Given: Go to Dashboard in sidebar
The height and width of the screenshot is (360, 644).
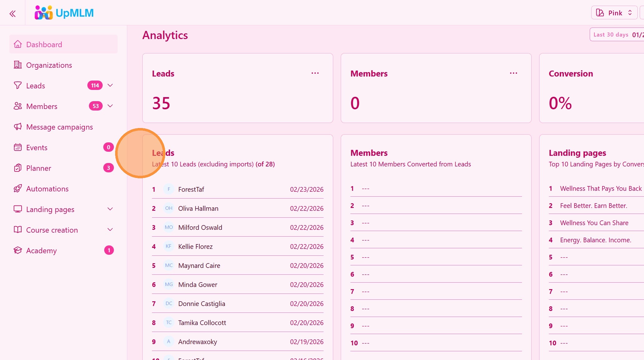Looking at the screenshot, I should click(x=44, y=44).
